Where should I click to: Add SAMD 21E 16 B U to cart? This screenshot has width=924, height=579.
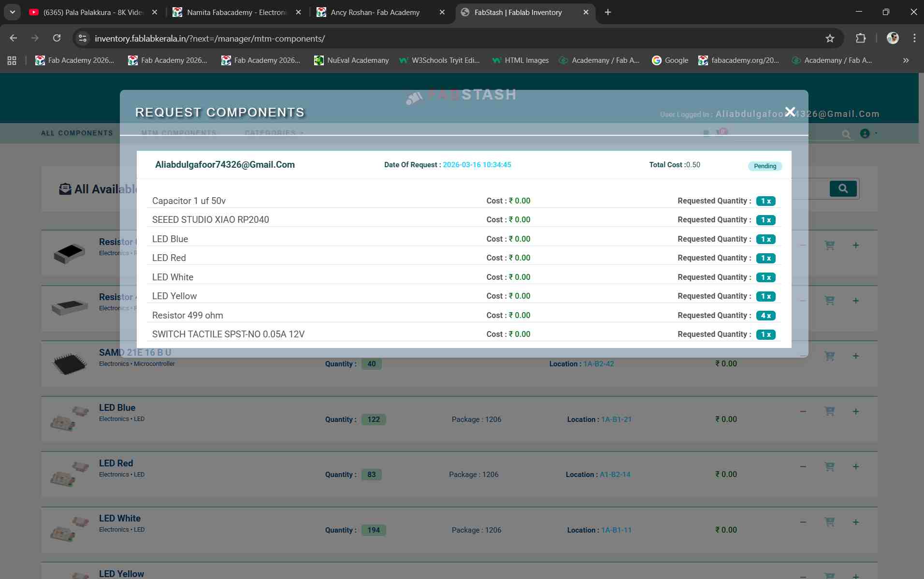point(830,356)
